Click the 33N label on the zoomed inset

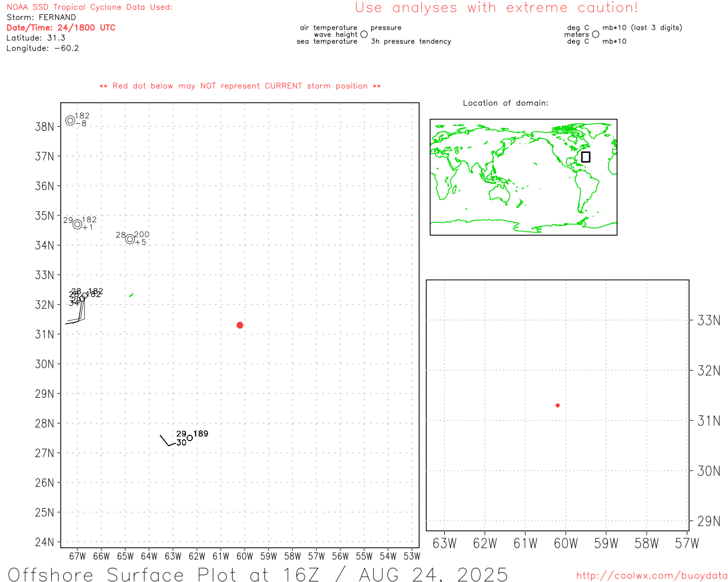click(709, 321)
